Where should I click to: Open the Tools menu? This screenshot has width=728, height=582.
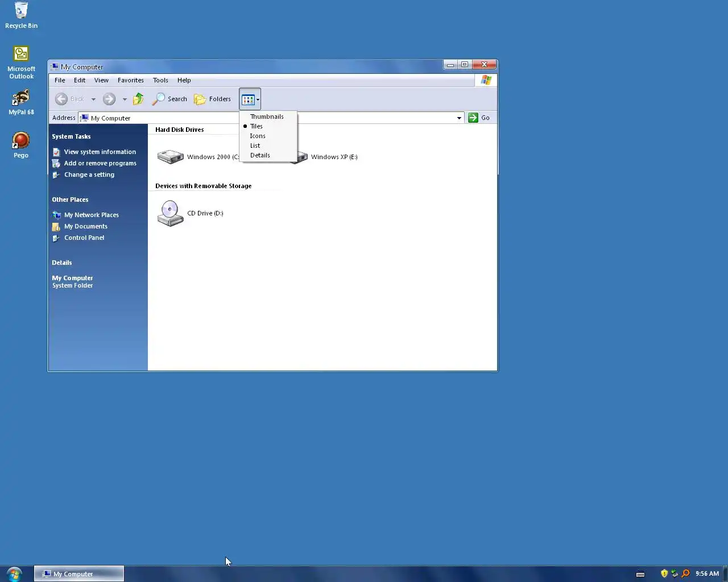coord(160,80)
